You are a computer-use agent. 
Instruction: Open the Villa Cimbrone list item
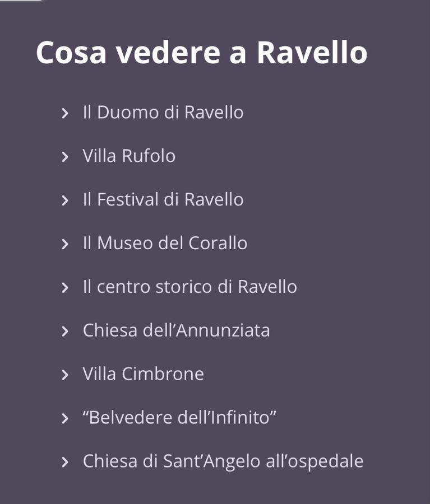click(143, 374)
